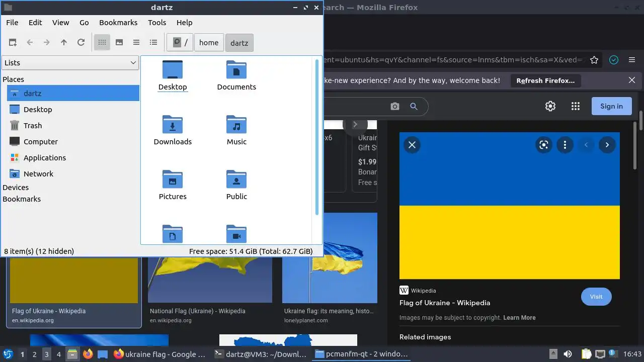Open the Tools menu
644x362 pixels.
point(157,23)
